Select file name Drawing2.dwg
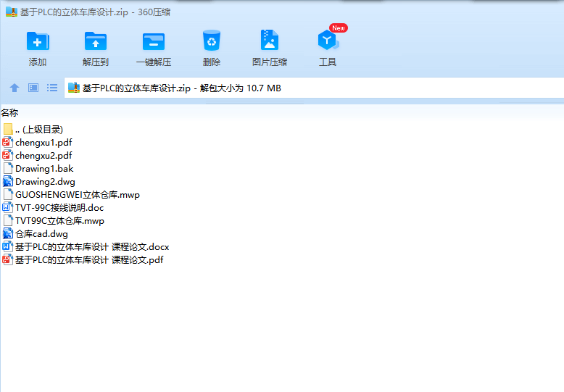Image resolution: width=564 pixels, height=392 pixels. point(46,182)
